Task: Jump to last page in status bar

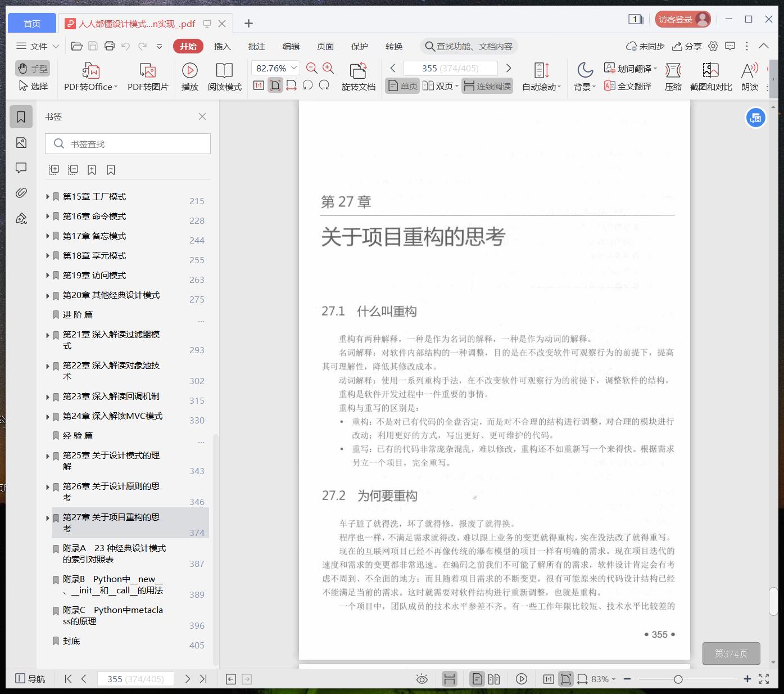Action: point(203,679)
